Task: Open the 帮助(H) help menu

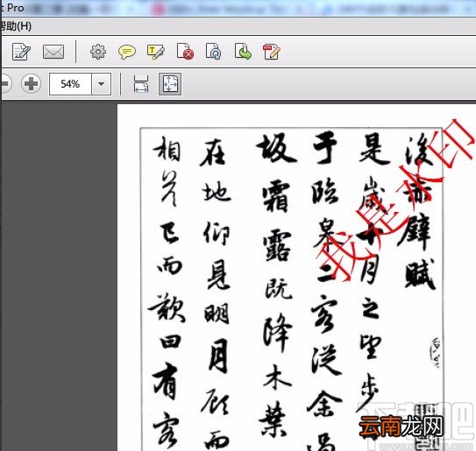Action: (x=16, y=26)
